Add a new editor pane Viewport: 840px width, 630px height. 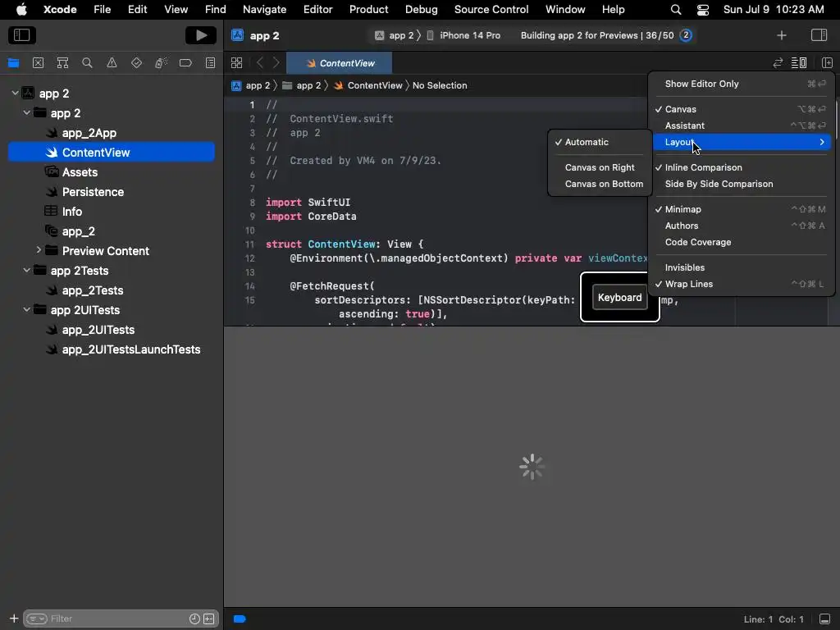point(827,63)
